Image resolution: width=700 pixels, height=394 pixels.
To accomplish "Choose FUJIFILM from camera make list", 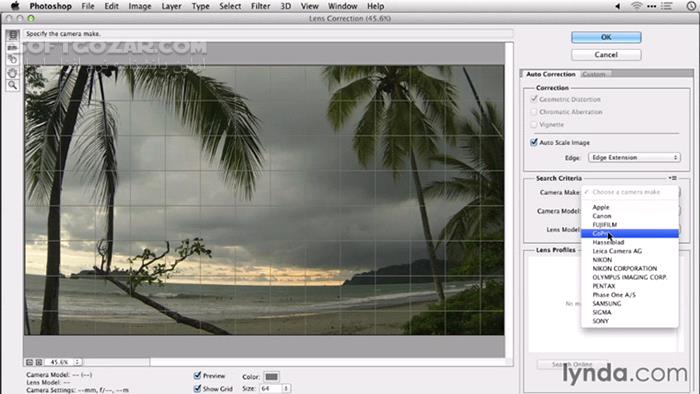I will click(x=629, y=224).
